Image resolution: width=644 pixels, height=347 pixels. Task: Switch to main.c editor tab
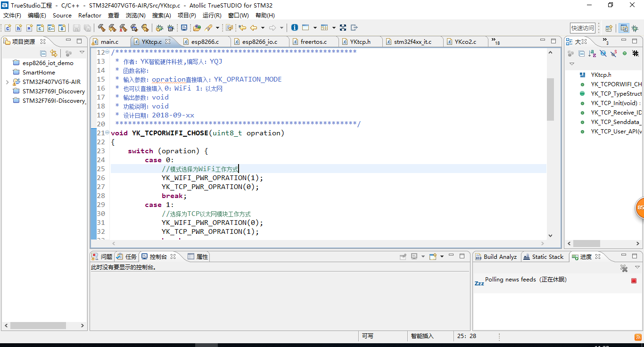110,41
